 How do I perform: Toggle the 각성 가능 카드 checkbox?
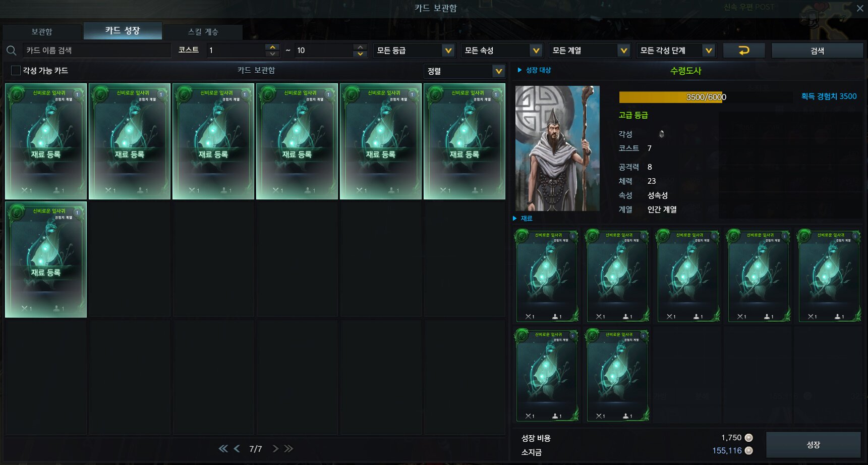coord(16,70)
